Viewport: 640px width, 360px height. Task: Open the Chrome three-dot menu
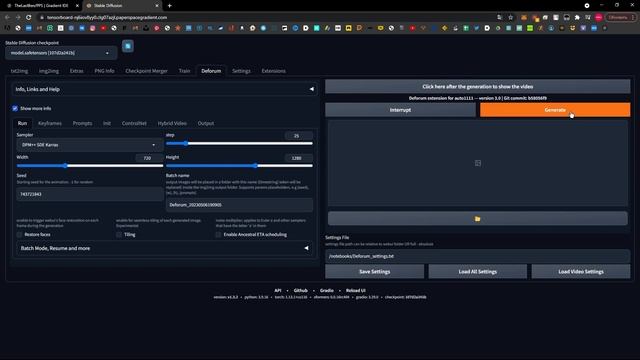633,18
